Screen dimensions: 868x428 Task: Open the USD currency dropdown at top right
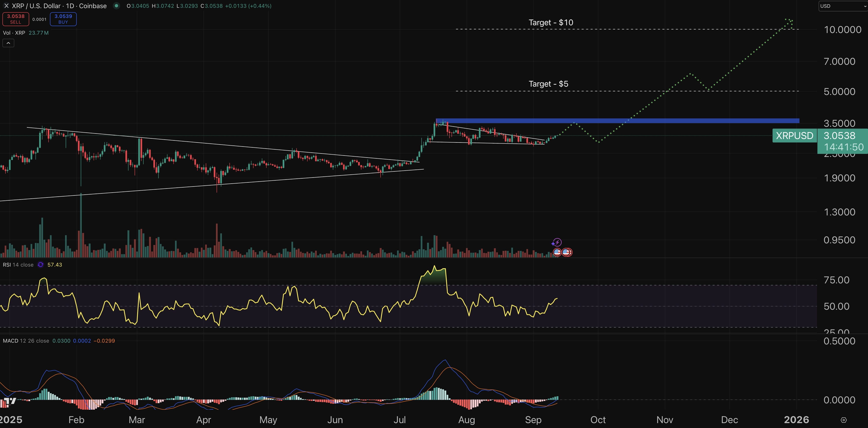click(x=842, y=6)
